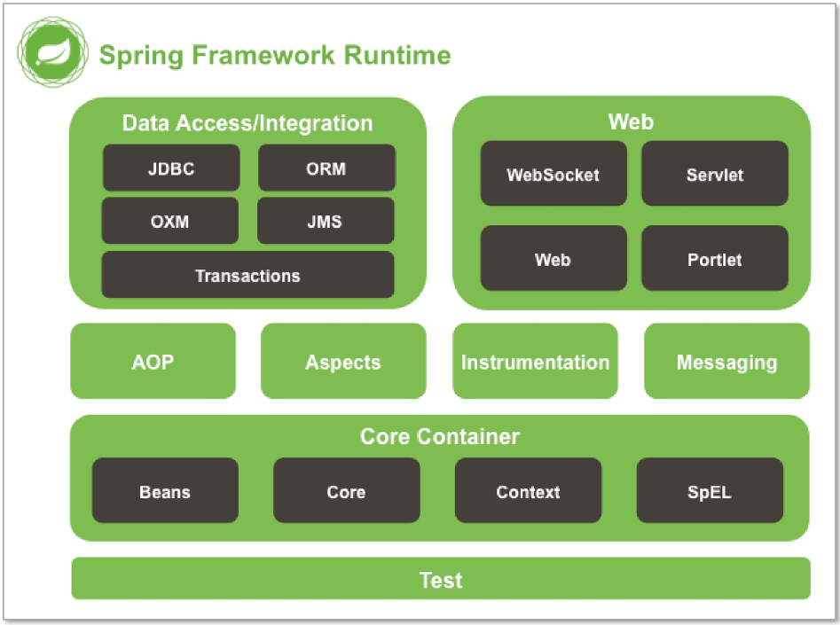Screen dimensions: 840x625
Task: Select the Portlet module box
Action: coord(715,258)
